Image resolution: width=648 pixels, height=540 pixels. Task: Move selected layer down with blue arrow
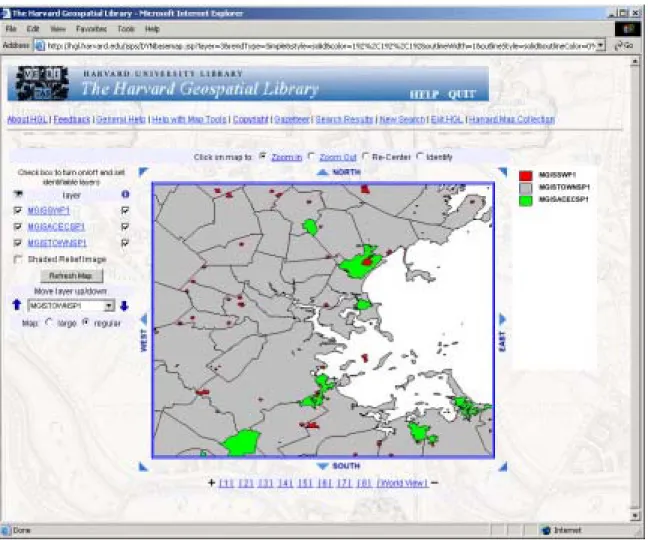pos(124,306)
